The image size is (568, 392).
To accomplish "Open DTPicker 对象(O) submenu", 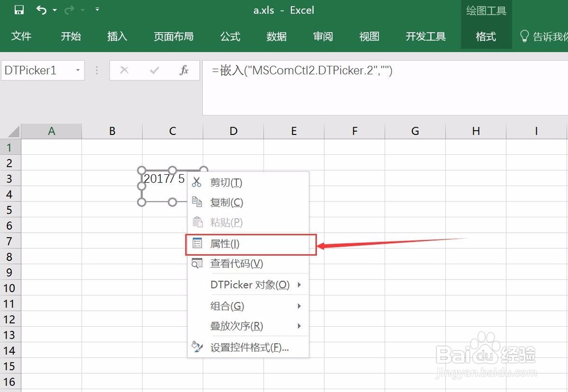I will pyautogui.click(x=248, y=285).
